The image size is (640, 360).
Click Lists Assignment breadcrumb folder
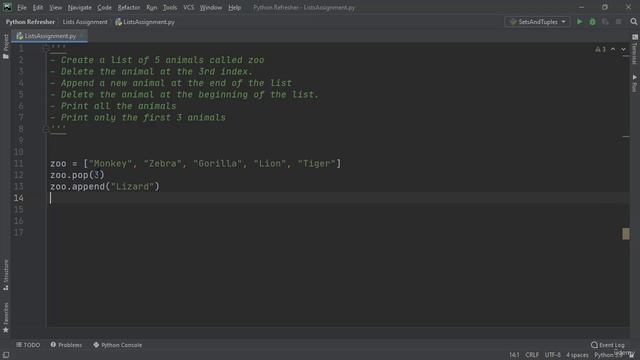pos(85,22)
